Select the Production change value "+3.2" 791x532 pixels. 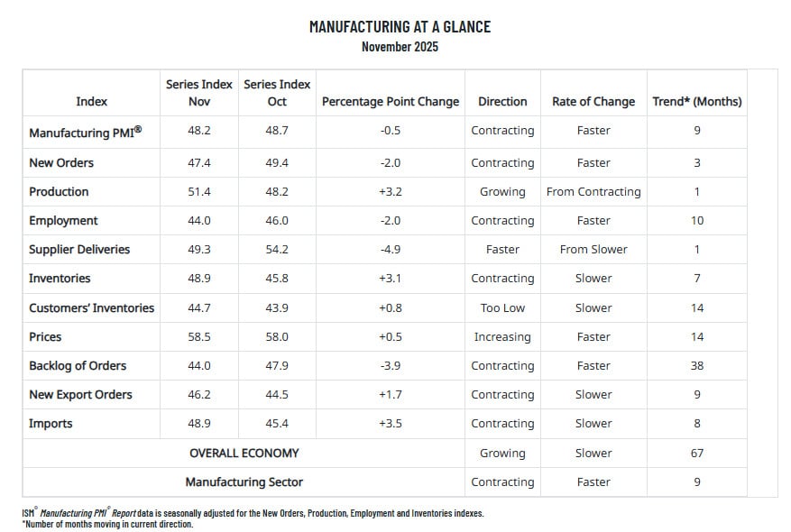(391, 192)
